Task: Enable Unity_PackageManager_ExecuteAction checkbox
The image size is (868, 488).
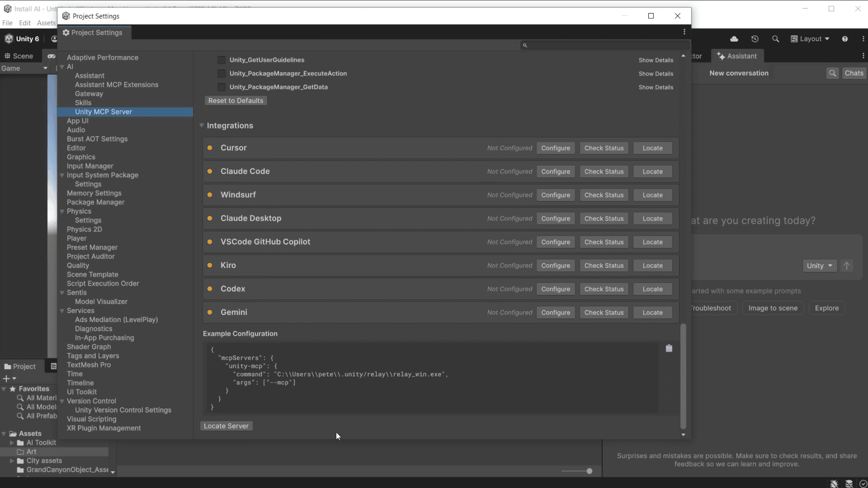Action: 221,74
